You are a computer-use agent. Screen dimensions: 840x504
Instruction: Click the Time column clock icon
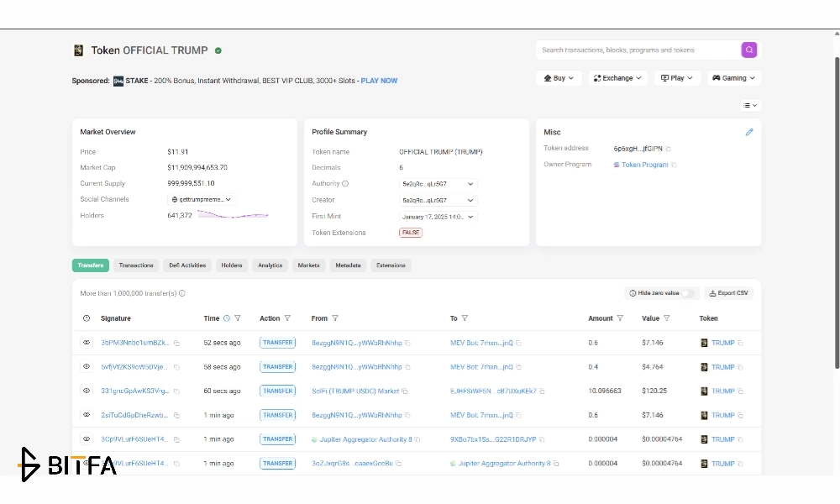[227, 318]
